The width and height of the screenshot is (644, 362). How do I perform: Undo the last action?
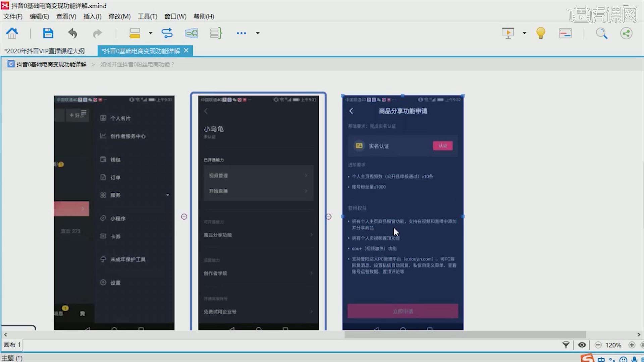(x=72, y=33)
